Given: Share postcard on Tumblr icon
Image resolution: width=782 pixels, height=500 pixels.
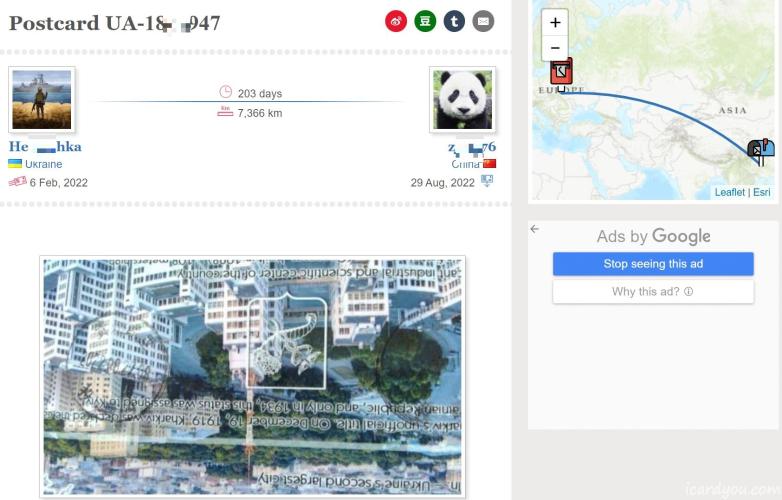Looking at the screenshot, I should [x=454, y=21].
